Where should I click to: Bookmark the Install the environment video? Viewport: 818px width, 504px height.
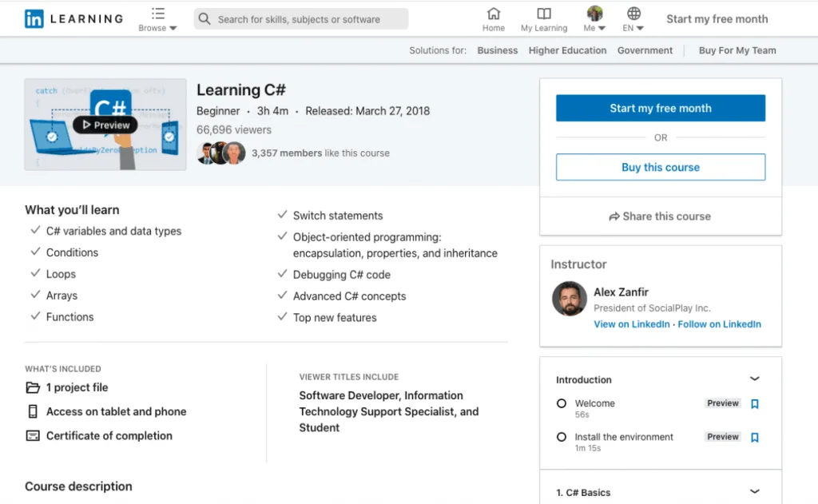tap(755, 438)
